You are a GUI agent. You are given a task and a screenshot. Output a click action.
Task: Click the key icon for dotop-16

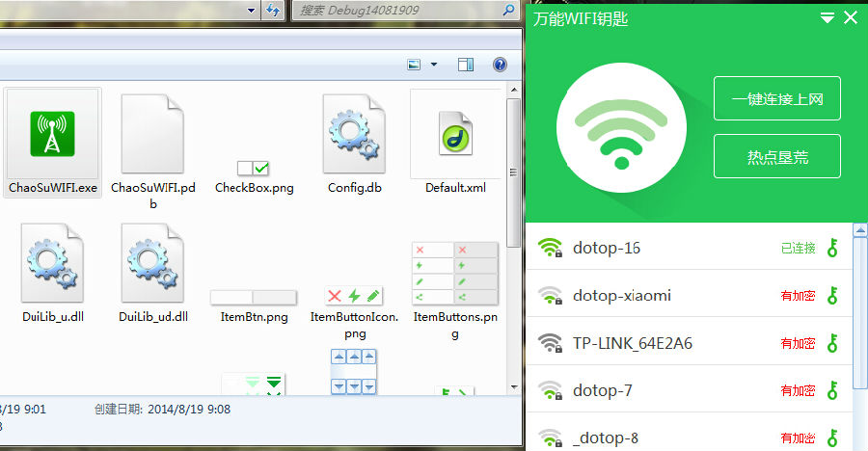(x=832, y=248)
